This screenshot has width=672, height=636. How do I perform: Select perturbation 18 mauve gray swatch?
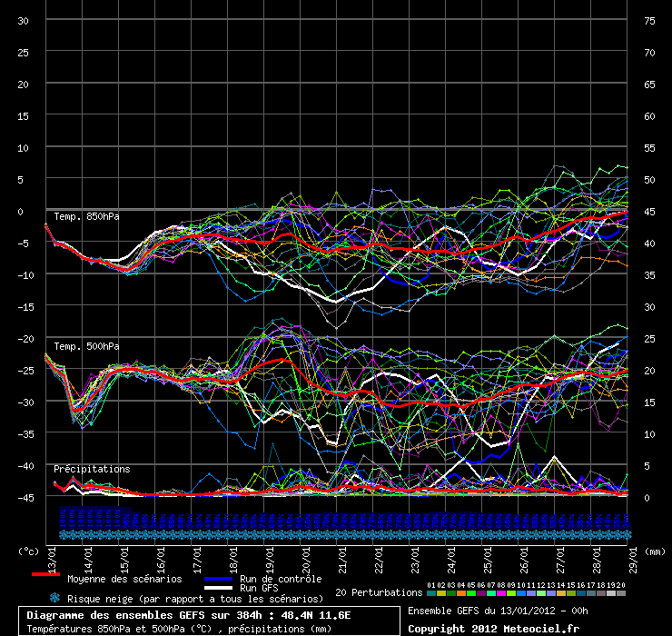point(601,593)
